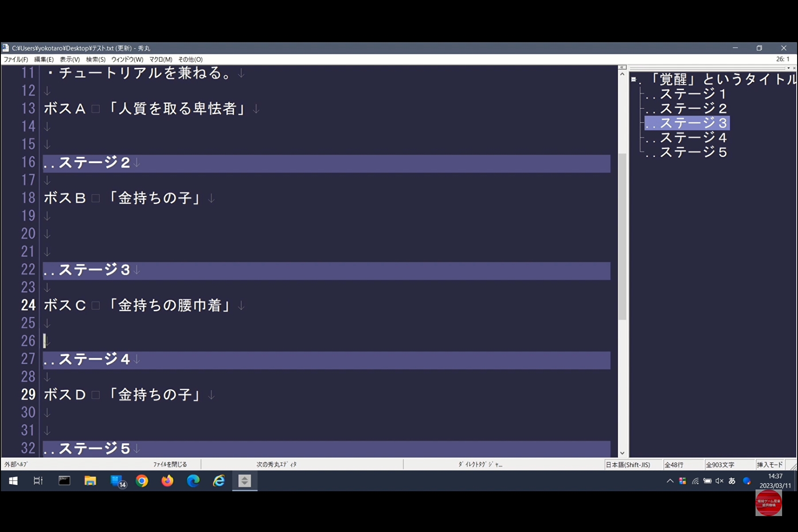Open the ファイル(F) menu
The image size is (798, 532).
click(16, 59)
